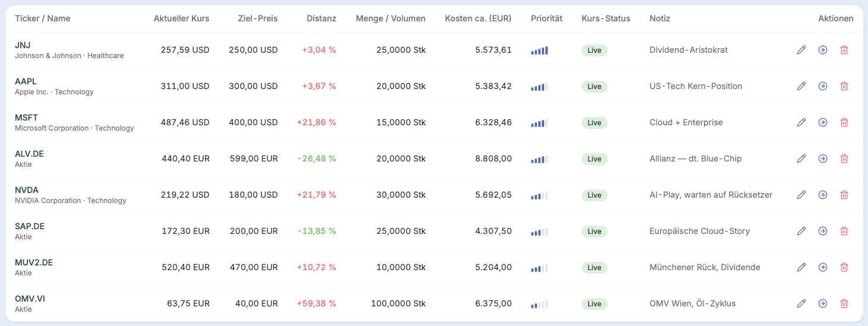Click the AI-Play, warten auf Rücksetzer note
This screenshot has width=868, height=326.
tap(711, 195)
